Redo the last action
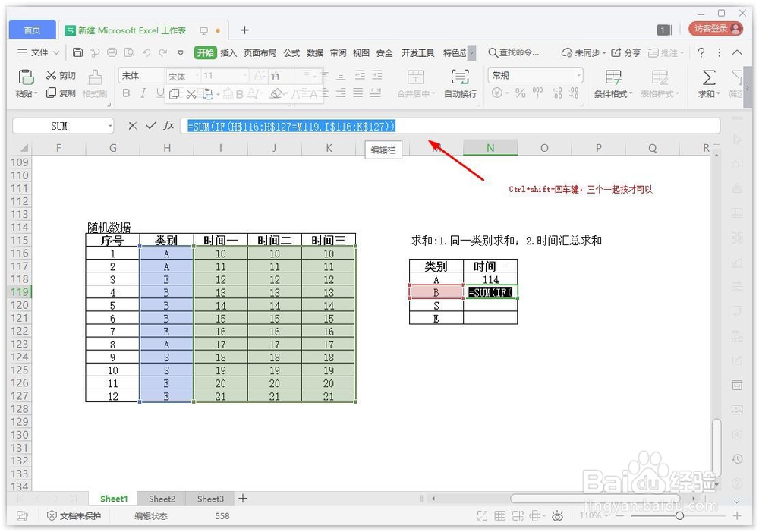Viewport: 759px width, 532px height. (x=163, y=52)
